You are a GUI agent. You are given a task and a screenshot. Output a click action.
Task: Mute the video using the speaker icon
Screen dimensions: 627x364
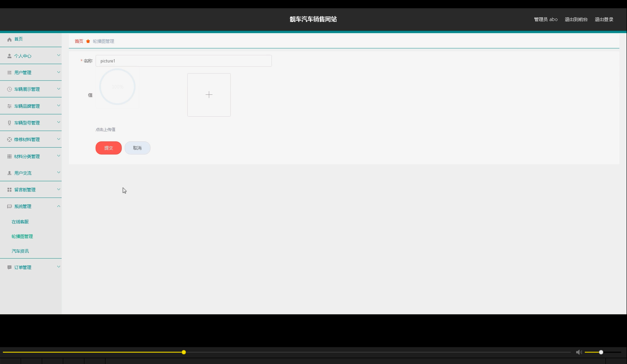[x=579, y=352]
